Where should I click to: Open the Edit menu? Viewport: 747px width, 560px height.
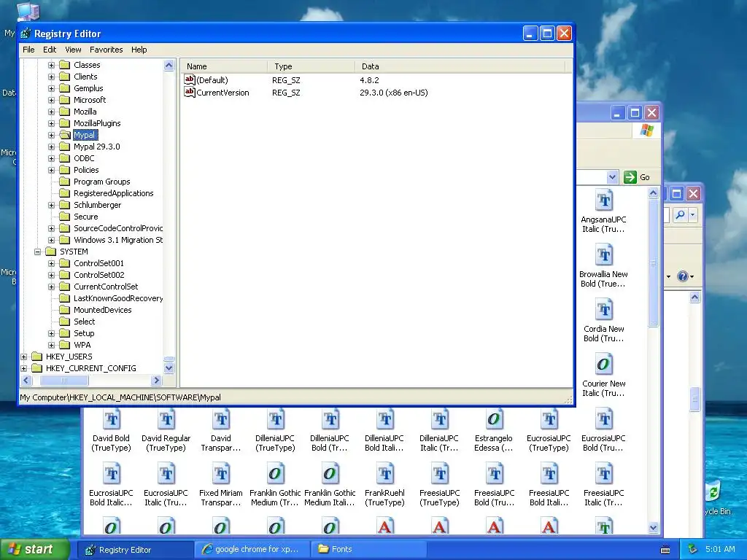pos(50,50)
